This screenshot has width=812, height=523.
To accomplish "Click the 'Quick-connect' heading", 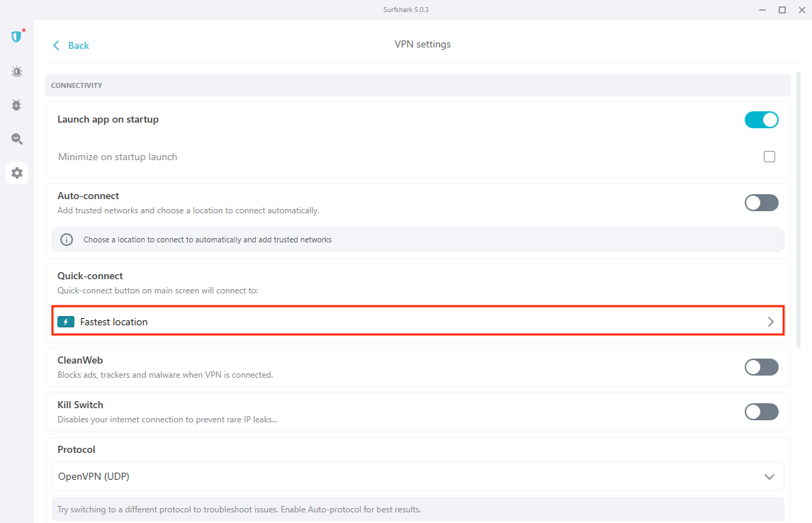I will tap(90, 276).
